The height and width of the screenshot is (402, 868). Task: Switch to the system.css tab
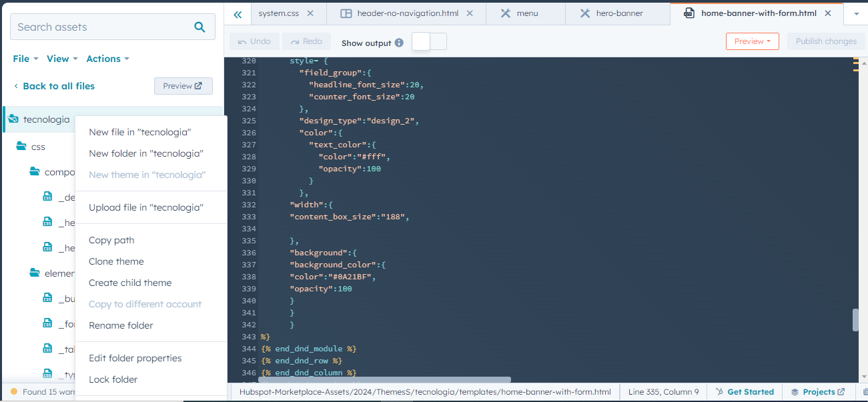pos(278,13)
